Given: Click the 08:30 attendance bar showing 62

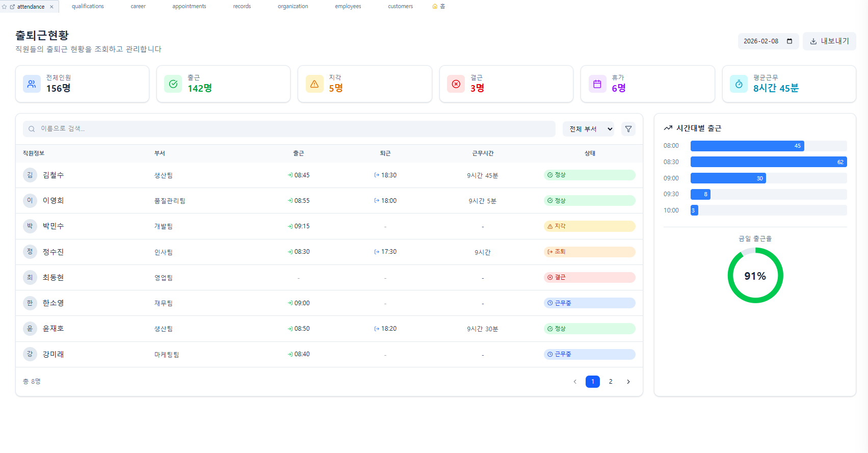Looking at the screenshot, I should click(768, 162).
